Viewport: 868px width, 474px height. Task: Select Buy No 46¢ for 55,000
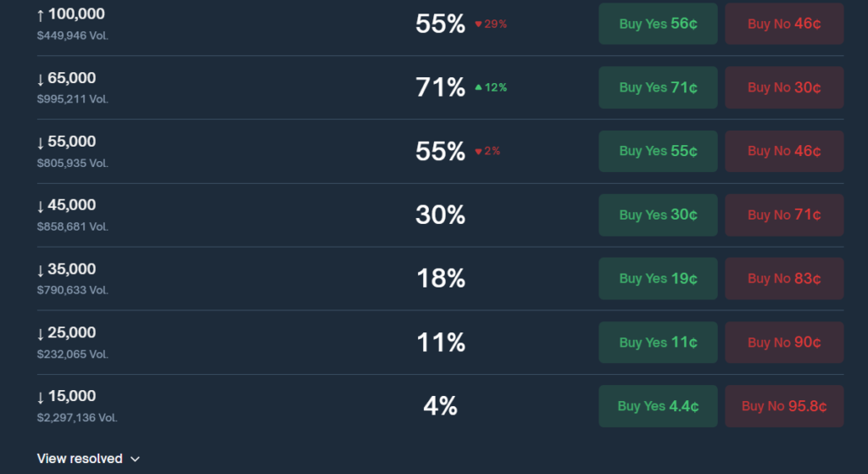click(x=784, y=151)
